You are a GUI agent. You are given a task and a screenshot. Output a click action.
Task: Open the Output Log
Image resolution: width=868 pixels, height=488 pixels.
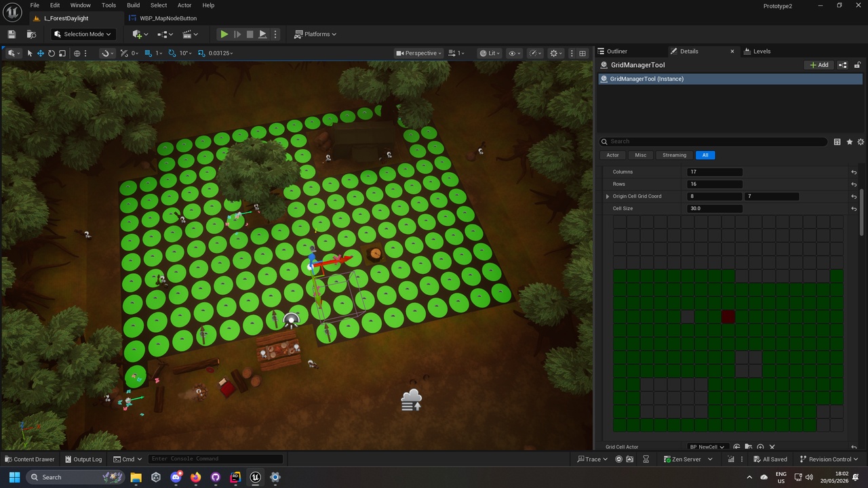pos(83,459)
